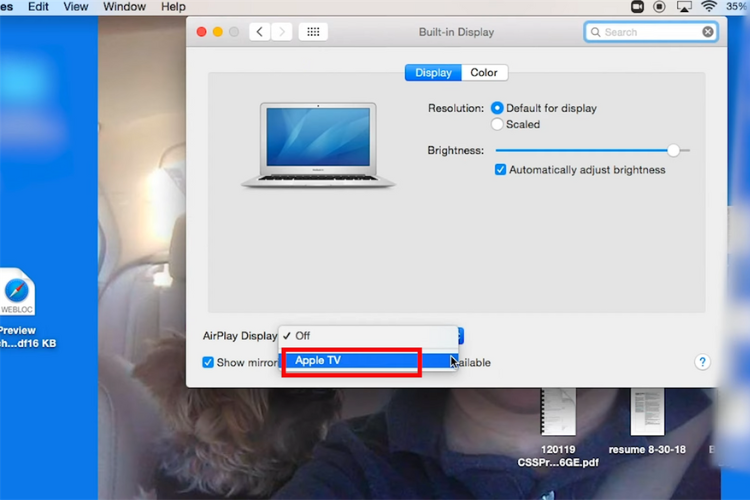Toggle Show mirroring options checkbox
This screenshot has width=750, height=500.
[208, 362]
